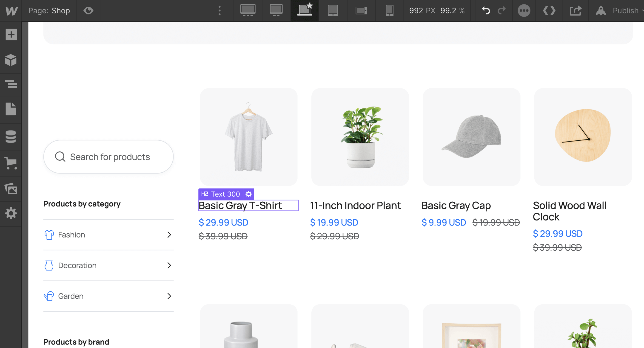Switch to the tablet breakpoint

(x=333, y=11)
